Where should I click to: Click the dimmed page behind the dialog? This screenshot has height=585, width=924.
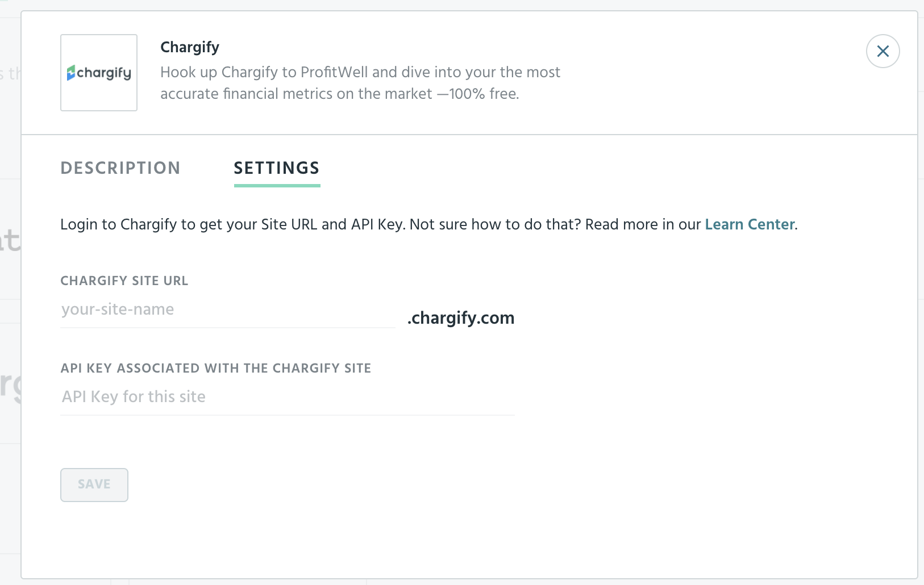point(10,284)
